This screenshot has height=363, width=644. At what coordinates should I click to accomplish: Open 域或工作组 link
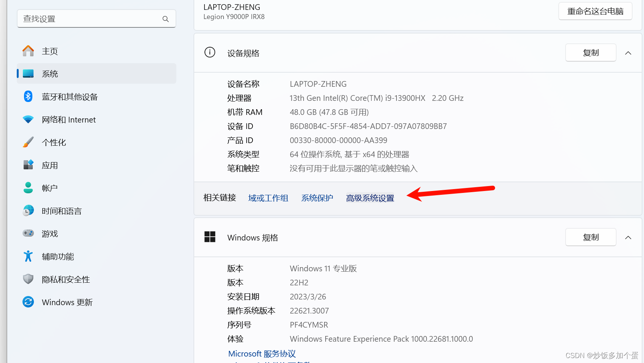coord(268,198)
